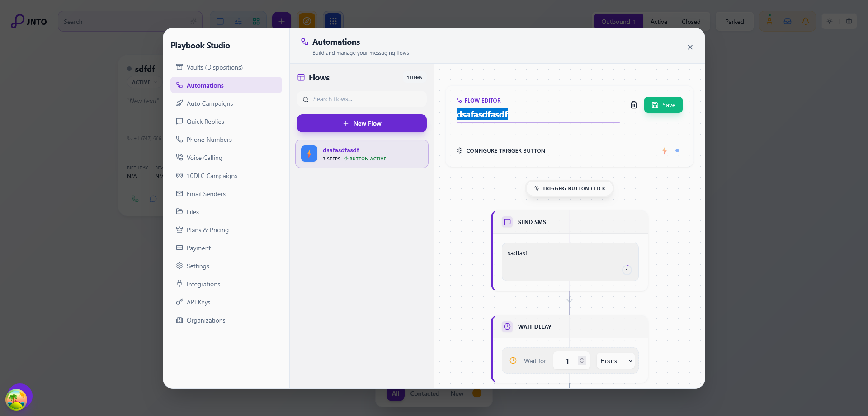Image resolution: width=868 pixels, height=416 pixels.
Task: Click the blue grid apps button
Action: pyautogui.click(x=333, y=21)
